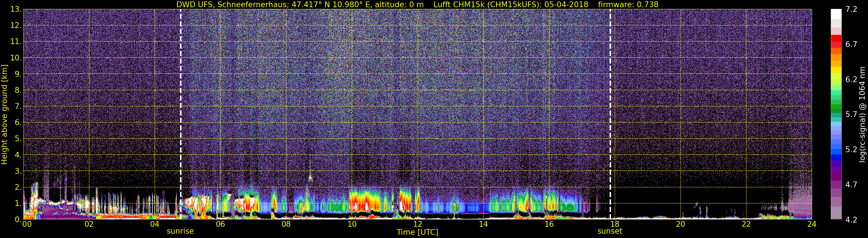
Task: Click the '14' tick on the time axis
Action: pyautogui.click(x=483, y=224)
